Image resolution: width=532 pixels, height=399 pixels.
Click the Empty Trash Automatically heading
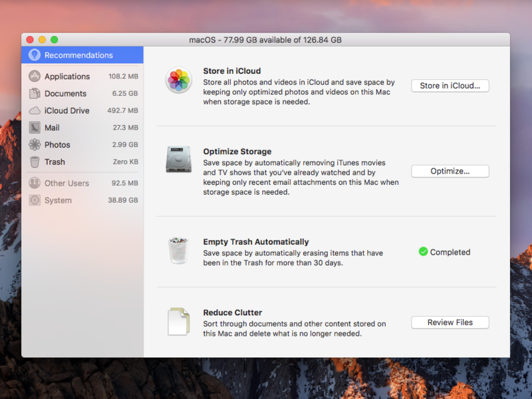pos(256,242)
